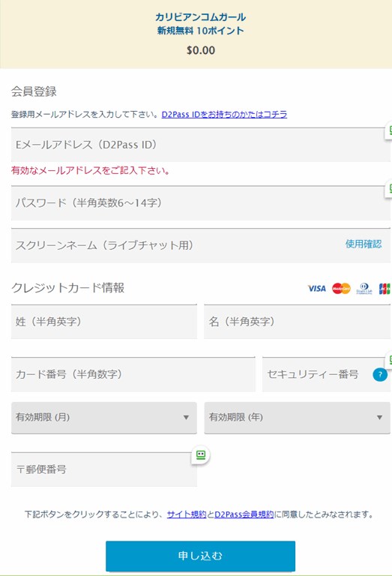Open the D2Pass会員規約 link

(x=244, y=514)
